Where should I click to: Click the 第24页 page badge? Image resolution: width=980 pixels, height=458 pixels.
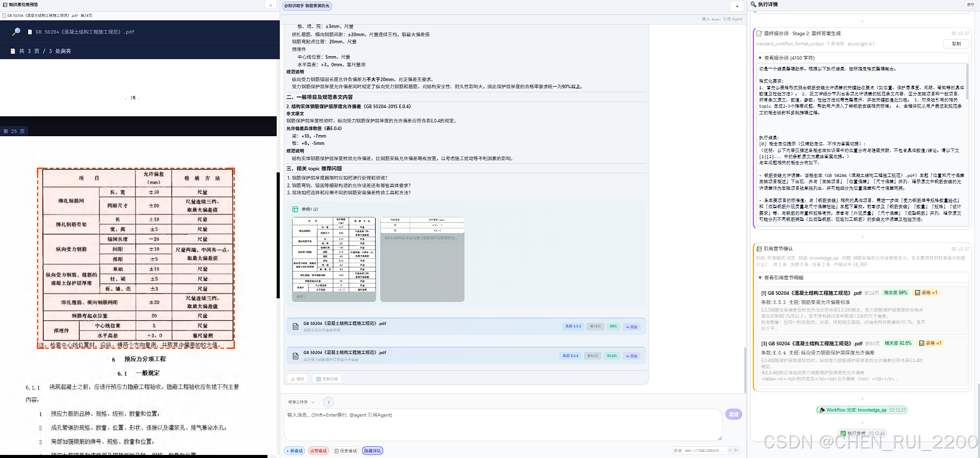pyautogui.click(x=595, y=326)
